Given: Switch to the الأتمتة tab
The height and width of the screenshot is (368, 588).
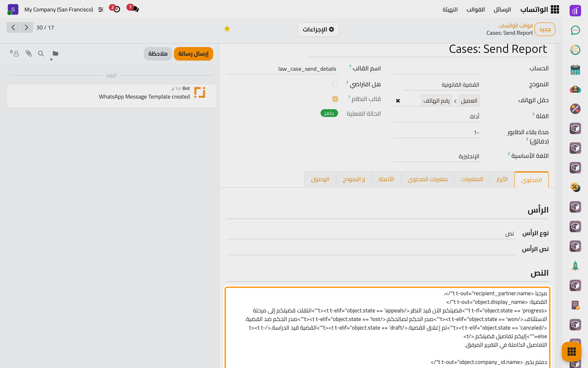Looking at the screenshot, I should (x=386, y=179).
